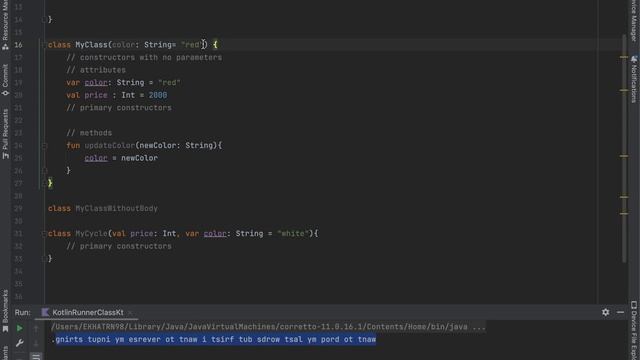Click comment "// methods" on line 23
Viewport: 640px width, 360px height.
pyautogui.click(x=89, y=133)
